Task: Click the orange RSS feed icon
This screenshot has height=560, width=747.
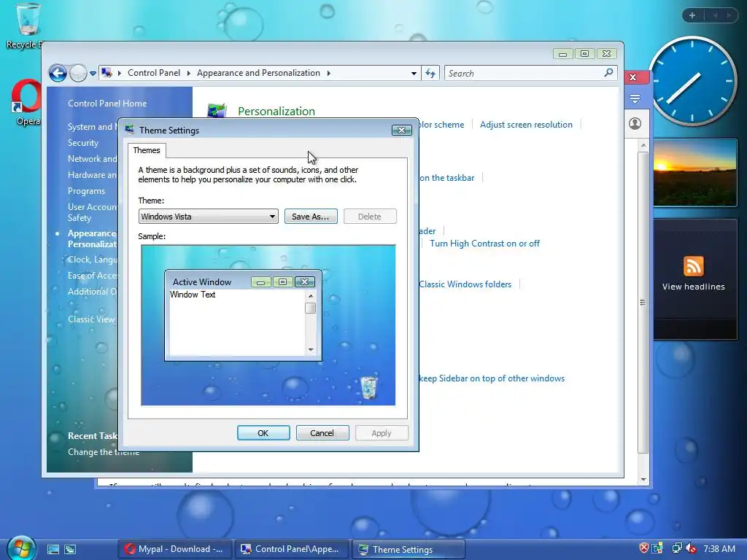Action: 694,266
